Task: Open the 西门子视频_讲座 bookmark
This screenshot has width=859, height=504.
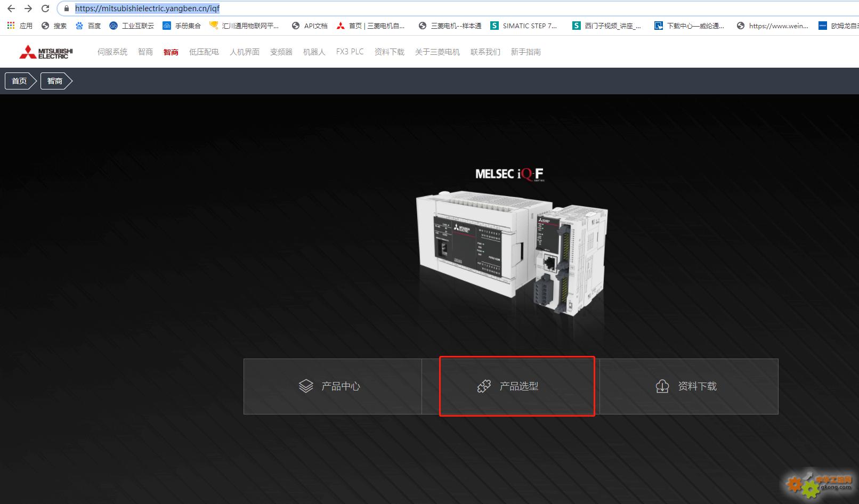Action: pyautogui.click(x=607, y=26)
